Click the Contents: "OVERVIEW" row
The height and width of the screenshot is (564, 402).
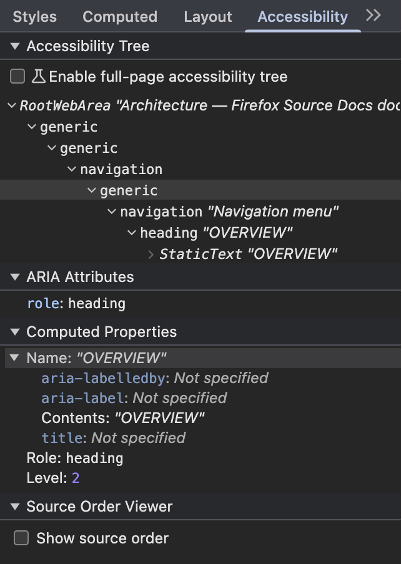pos(123,418)
